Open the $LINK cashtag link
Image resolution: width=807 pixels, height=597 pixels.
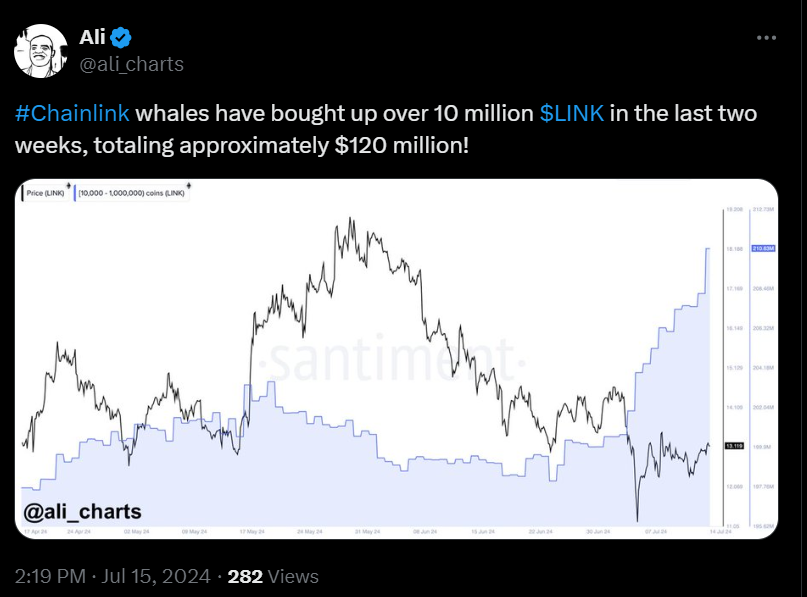[574, 113]
